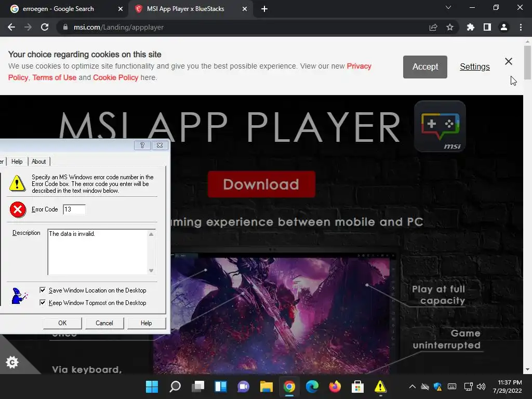Accept cookies on the MSI site
This screenshot has height=399, width=532.
[x=425, y=67]
